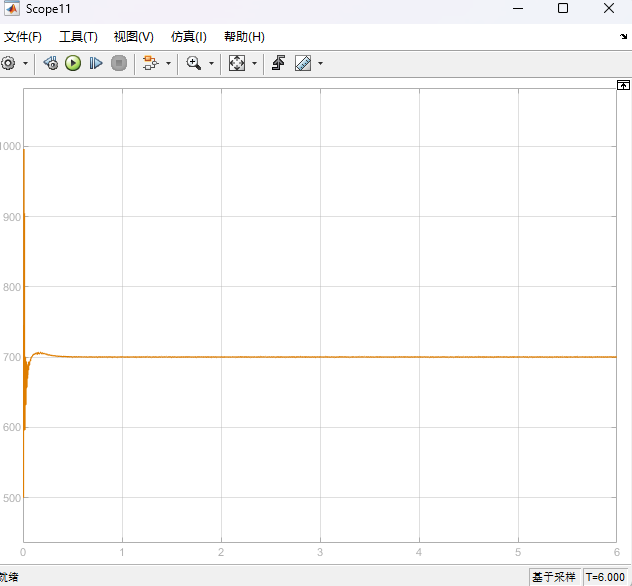Expand the dropdown next to highlight block icon
The image size is (632, 586).
click(x=168, y=63)
